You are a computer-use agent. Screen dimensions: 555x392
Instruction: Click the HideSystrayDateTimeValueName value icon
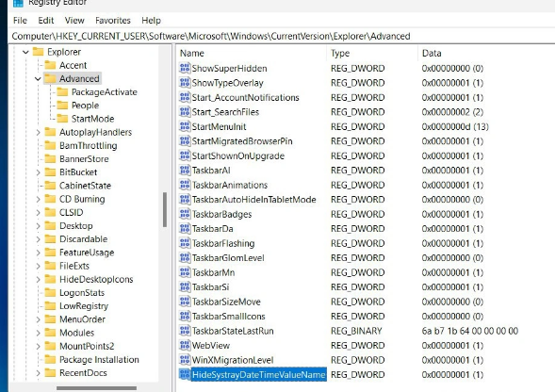(185, 374)
